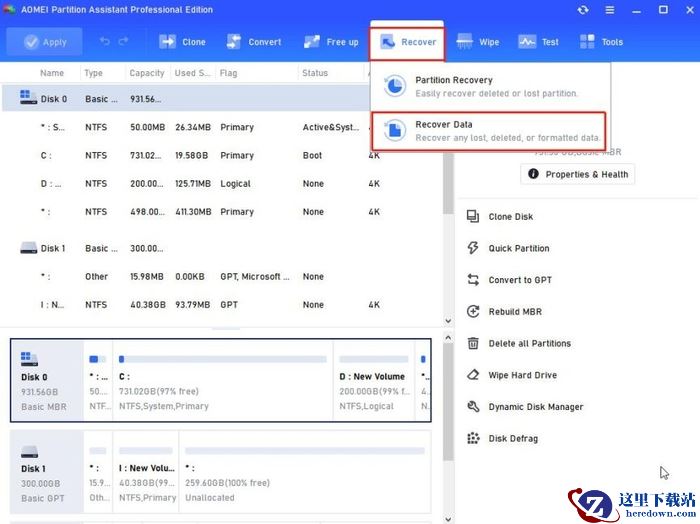Open the Clone toolbar menu
This screenshot has height=524, width=700.
(182, 42)
